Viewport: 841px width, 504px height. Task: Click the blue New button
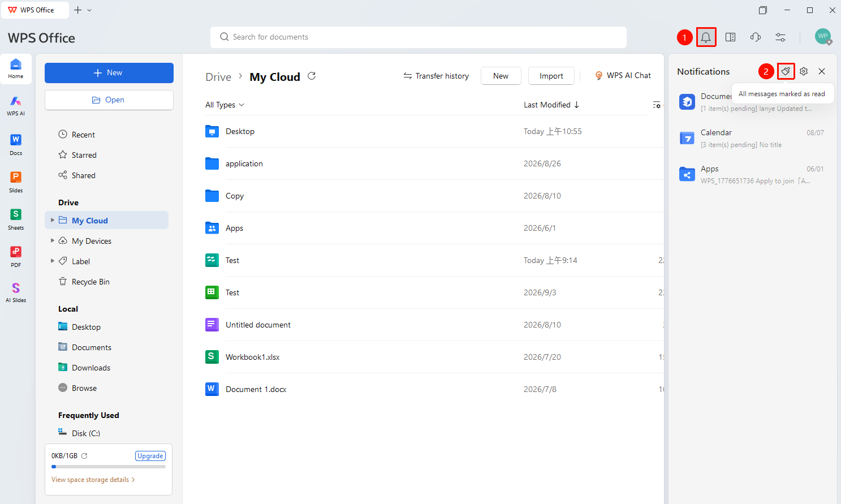(x=109, y=73)
